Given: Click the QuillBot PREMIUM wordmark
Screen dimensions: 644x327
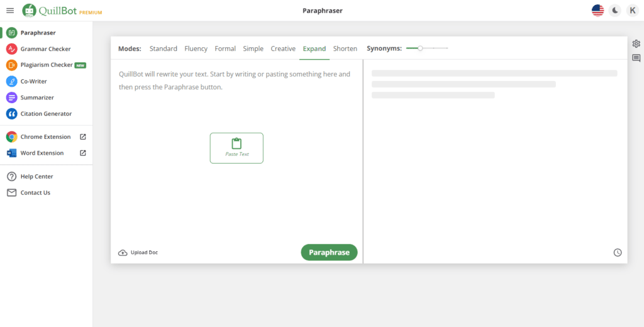Looking at the screenshot, I should point(70,11).
